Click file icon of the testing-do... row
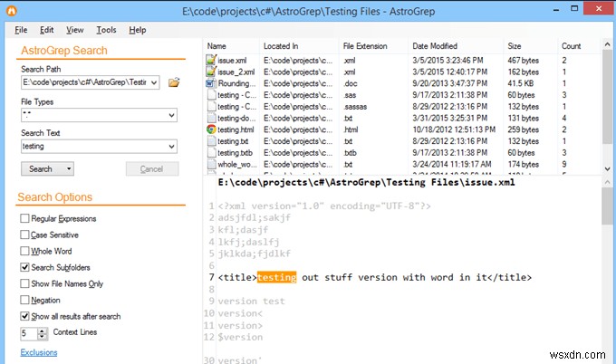The width and height of the screenshot is (616, 364). (x=211, y=118)
